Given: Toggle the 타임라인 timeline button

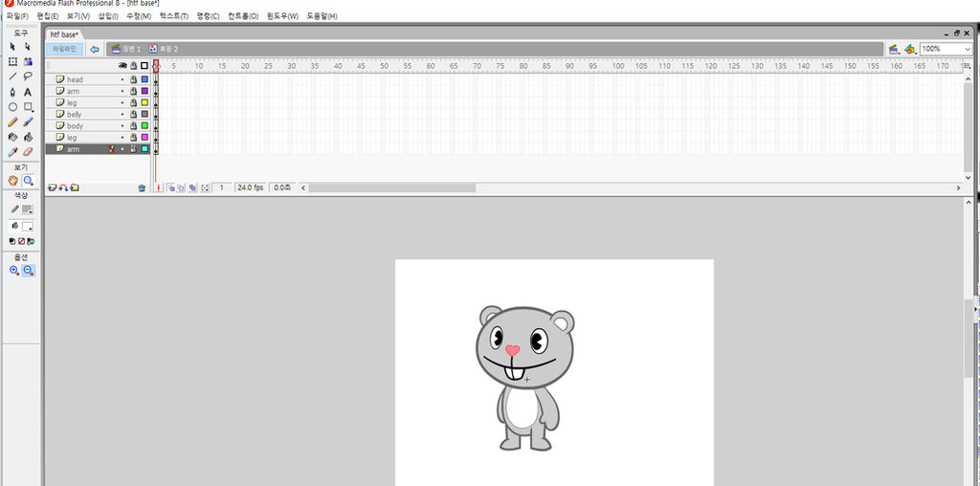Looking at the screenshot, I should pyautogui.click(x=64, y=49).
